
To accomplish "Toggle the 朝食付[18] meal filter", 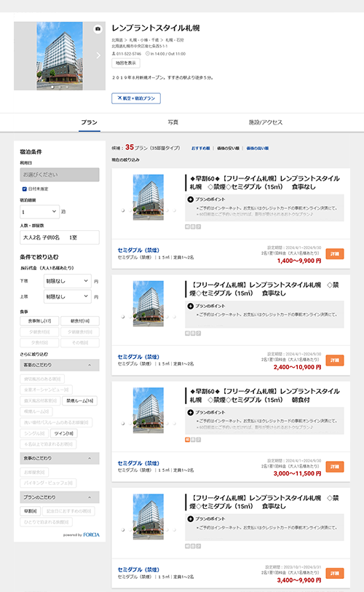I will (x=80, y=321).
